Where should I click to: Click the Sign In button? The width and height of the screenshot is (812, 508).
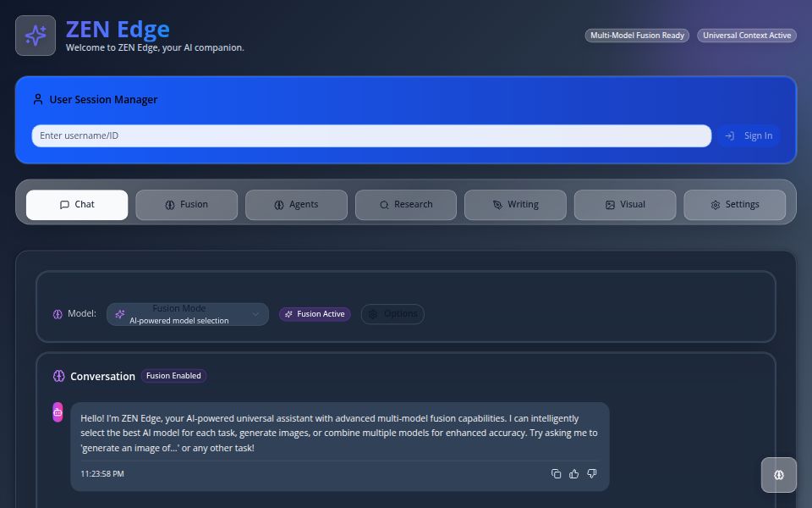click(x=749, y=135)
